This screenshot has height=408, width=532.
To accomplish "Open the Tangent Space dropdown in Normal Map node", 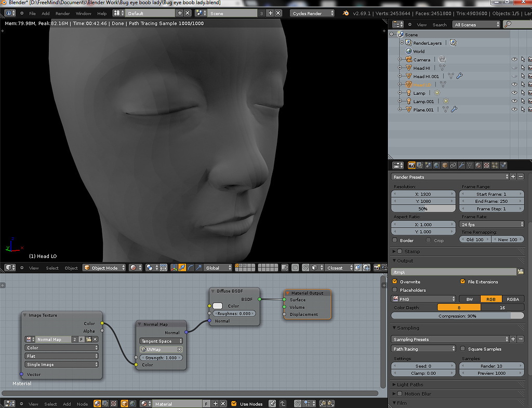I will (161, 341).
